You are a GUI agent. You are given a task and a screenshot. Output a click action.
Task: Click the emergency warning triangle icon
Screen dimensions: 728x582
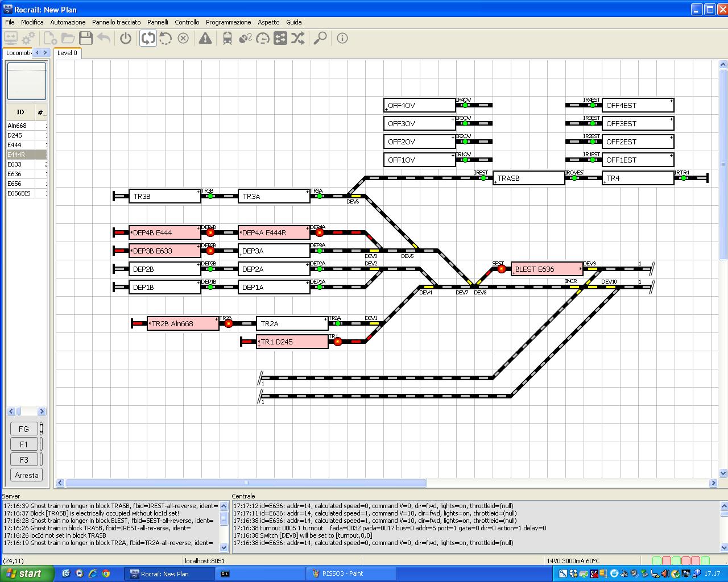pos(205,39)
